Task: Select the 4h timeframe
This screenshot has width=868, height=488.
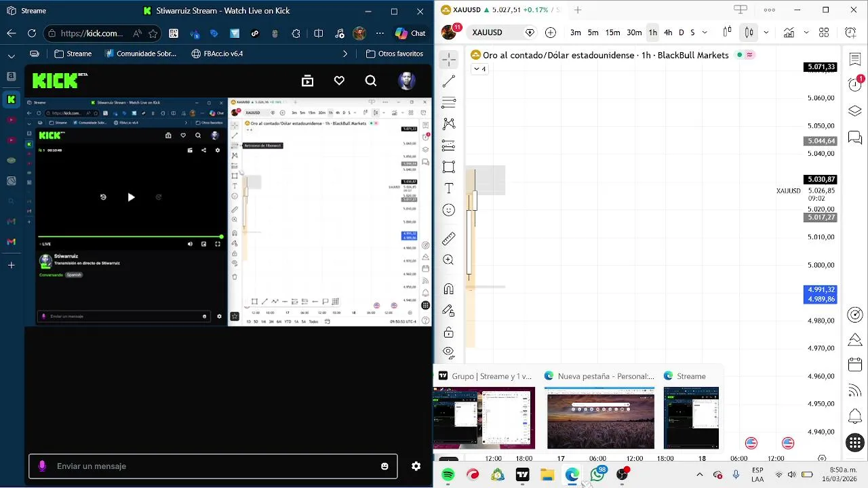Action: pos(668,33)
